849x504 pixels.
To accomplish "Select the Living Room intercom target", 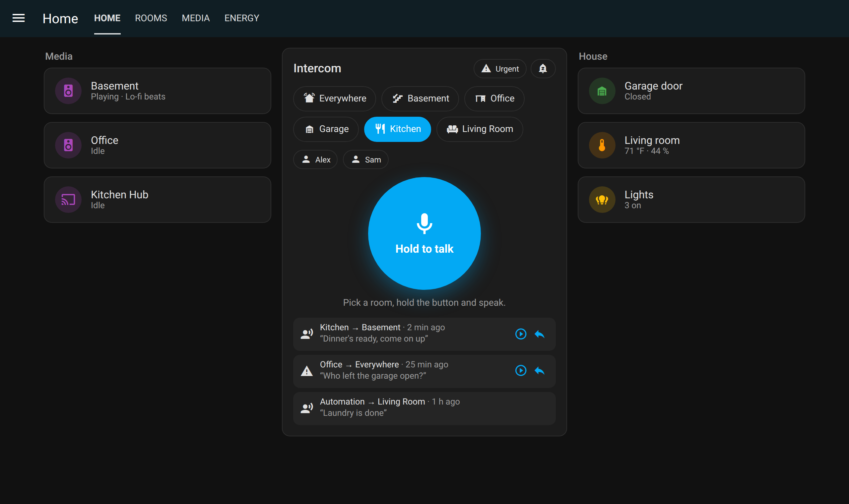I will pos(480,129).
